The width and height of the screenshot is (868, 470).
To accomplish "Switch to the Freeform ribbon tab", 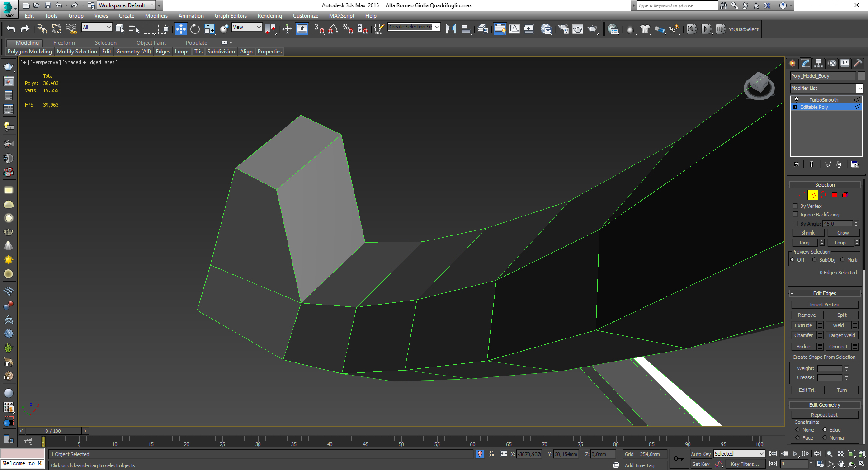I will tap(64, 43).
